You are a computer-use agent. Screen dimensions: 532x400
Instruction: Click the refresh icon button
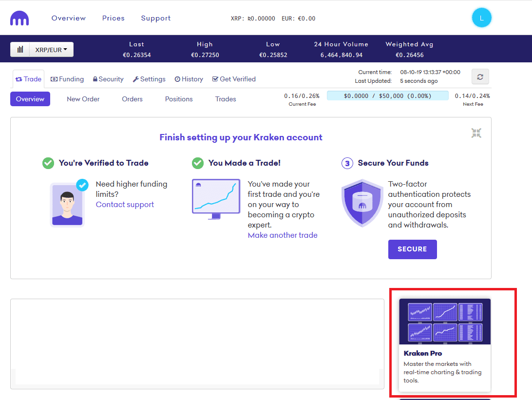pyautogui.click(x=480, y=76)
